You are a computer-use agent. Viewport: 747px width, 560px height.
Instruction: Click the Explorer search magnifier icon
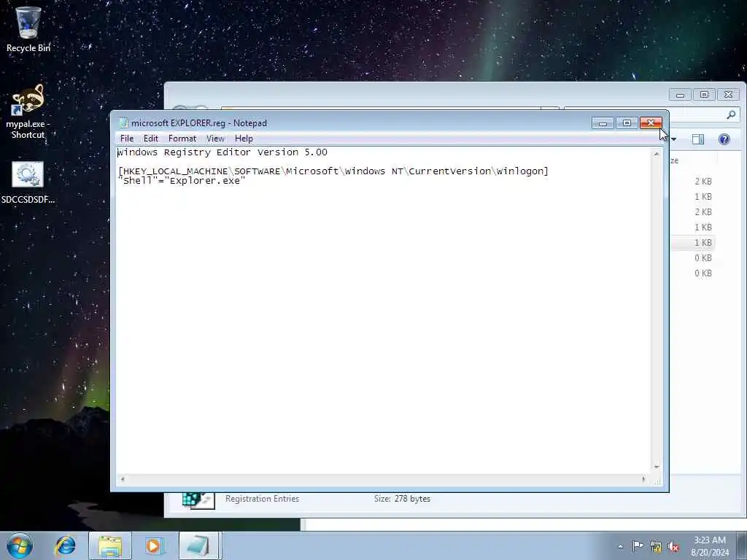click(731, 114)
